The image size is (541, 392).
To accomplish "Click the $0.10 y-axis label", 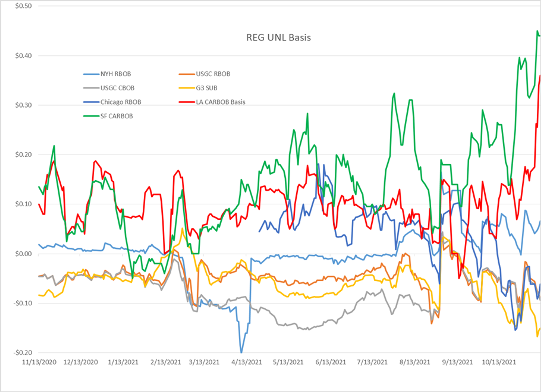I will point(23,204).
